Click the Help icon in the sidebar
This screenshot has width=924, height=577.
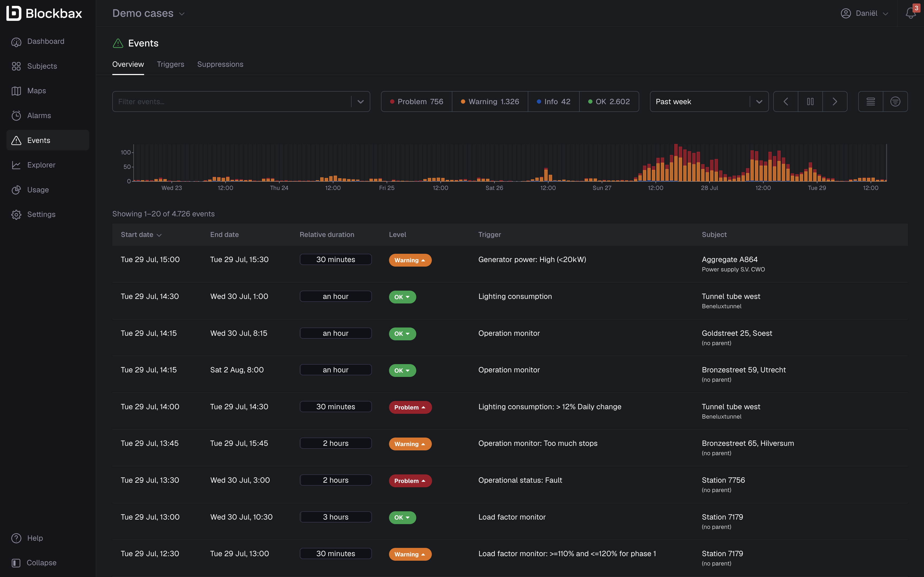[x=16, y=538]
